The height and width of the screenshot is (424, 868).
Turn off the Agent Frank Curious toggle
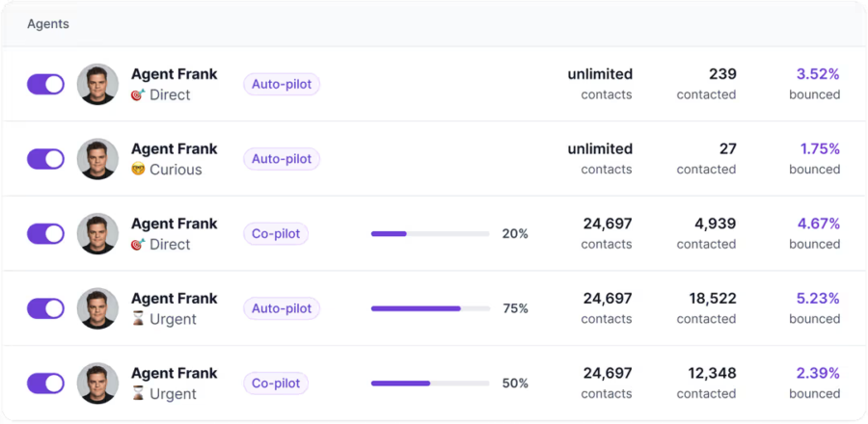pos(45,159)
